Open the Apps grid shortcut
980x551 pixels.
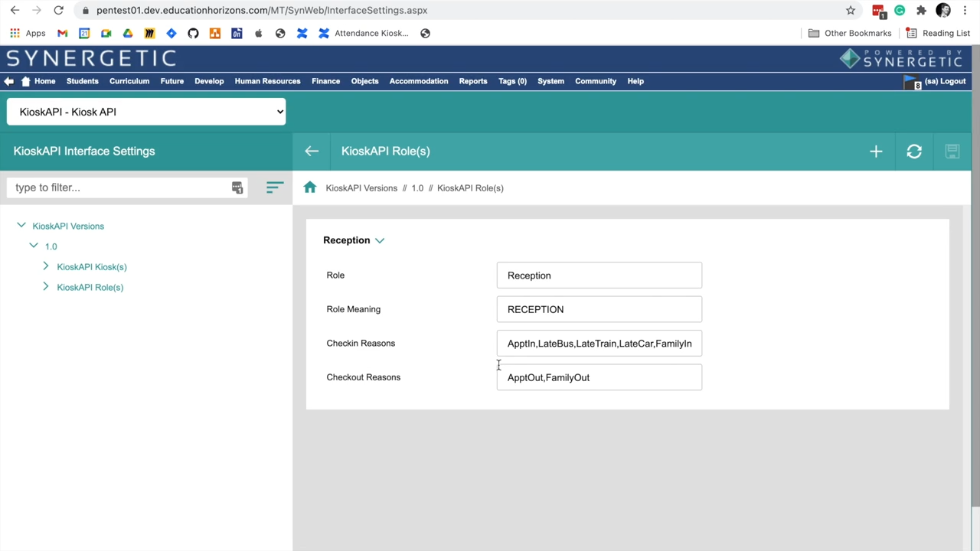28,34
